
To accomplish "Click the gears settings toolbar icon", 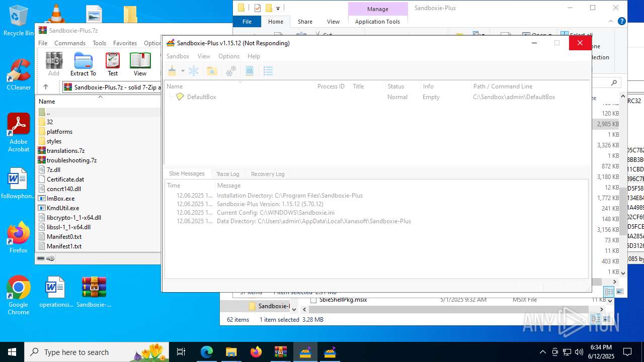I will pos(231,71).
